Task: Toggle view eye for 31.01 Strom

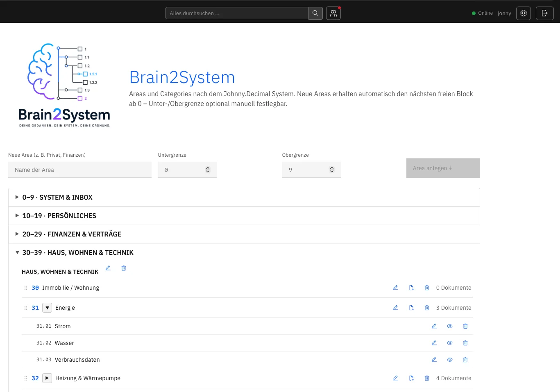Action: [x=450, y=326]
